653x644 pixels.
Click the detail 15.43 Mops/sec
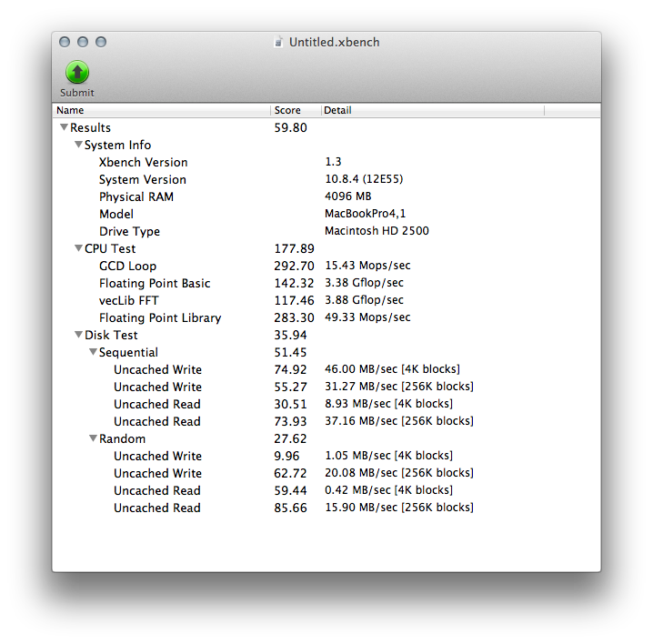point(367,266)
